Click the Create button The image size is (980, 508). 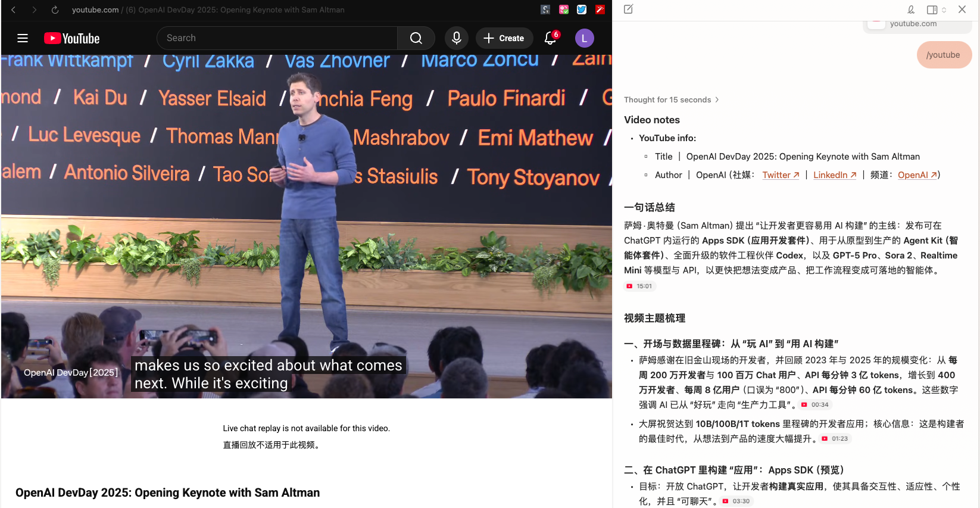(504, 38)
